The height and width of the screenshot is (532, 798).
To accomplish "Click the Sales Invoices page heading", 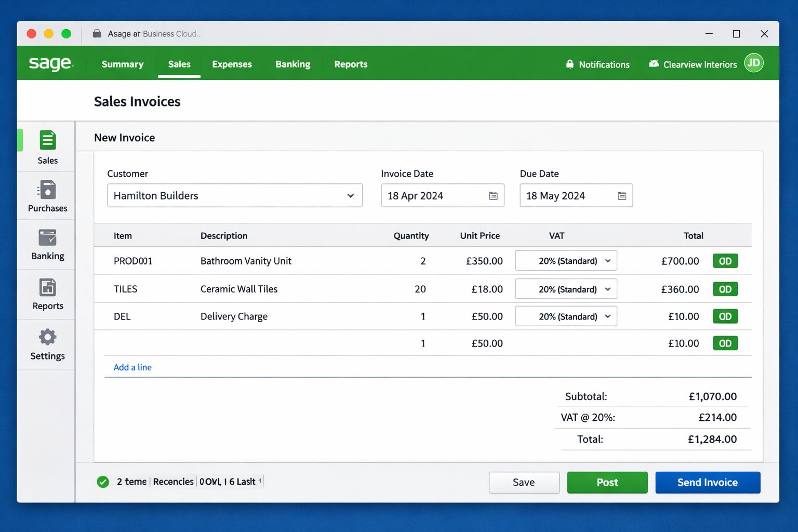I will click(137, 101).
